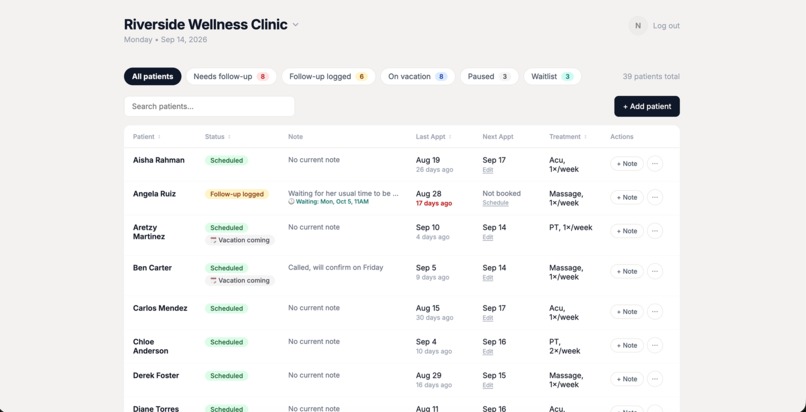806x412 pixels.
Task: Select patient name Derek Foster
Action: [156, 376]
